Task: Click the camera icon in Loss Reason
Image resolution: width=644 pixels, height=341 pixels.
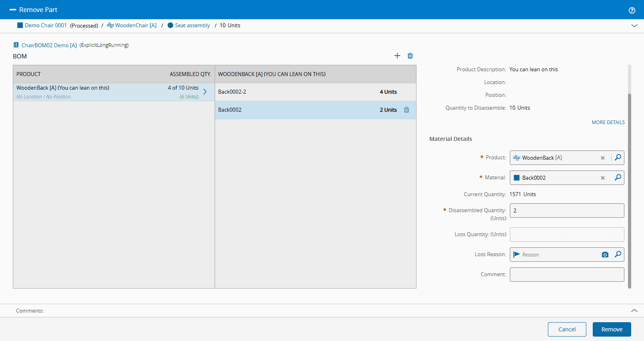Action: (x=605, y=255)
